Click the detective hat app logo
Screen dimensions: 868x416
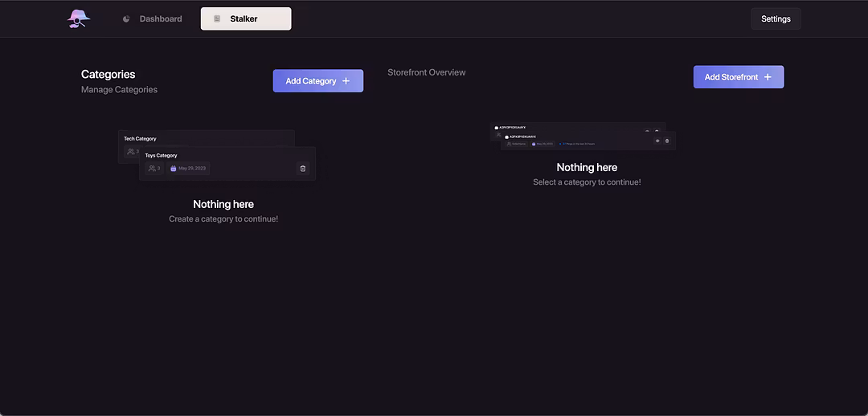pos(78,19)
